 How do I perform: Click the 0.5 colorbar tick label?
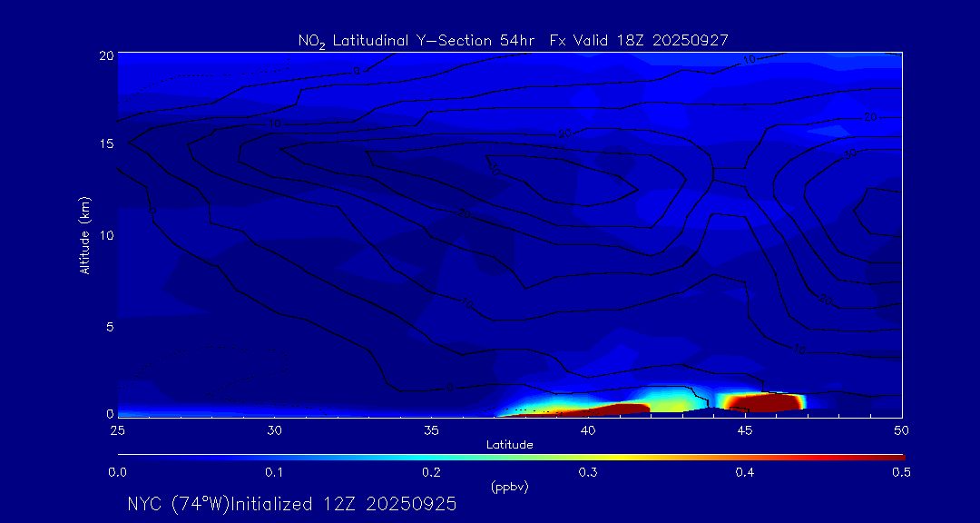902,472
